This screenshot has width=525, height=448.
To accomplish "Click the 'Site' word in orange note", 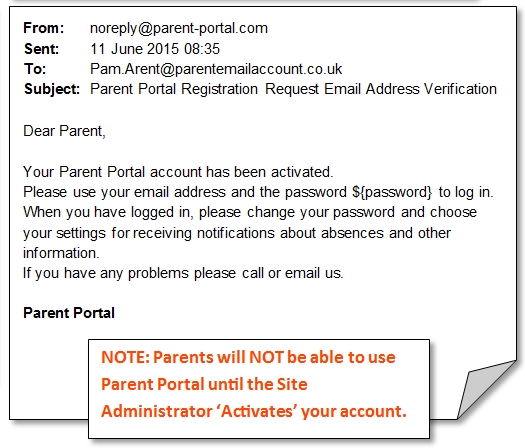I will pyautogui.click(x=292, y=384).
